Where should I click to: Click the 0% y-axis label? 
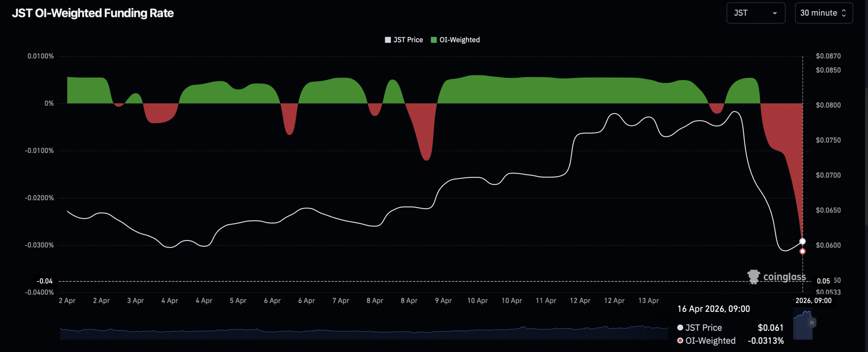click(49, 103)
